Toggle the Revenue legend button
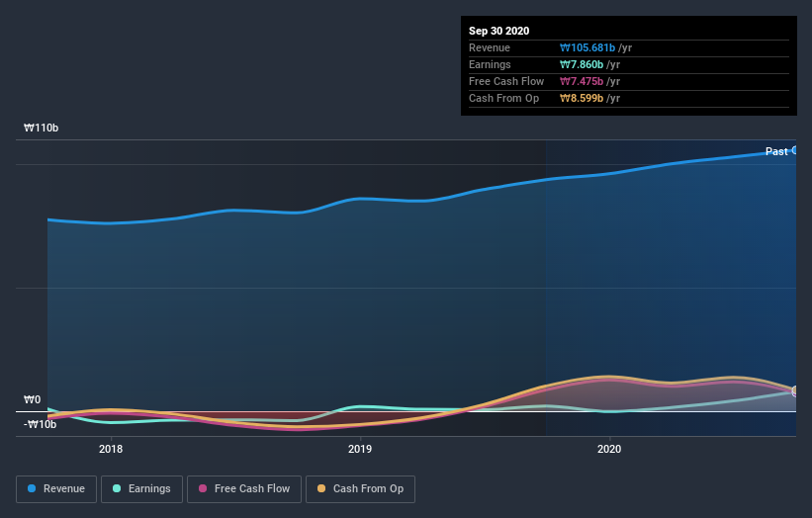This screenshot has height=518, width=812. point(56,489)
